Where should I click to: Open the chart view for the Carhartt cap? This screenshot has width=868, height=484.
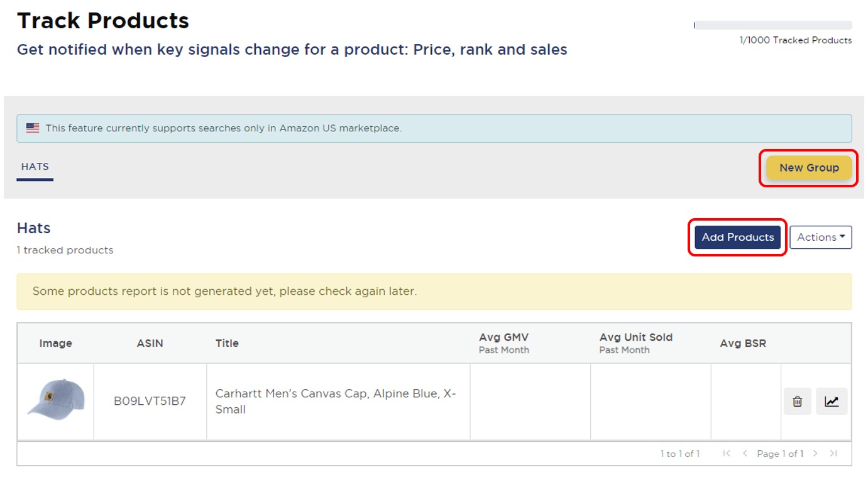tap(832, 400)
